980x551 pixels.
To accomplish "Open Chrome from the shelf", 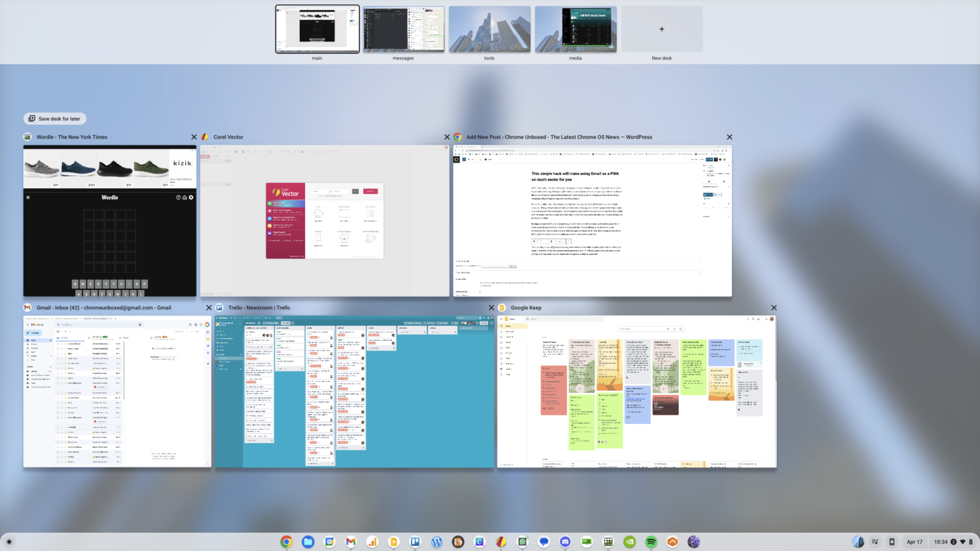I will [286, 542].
